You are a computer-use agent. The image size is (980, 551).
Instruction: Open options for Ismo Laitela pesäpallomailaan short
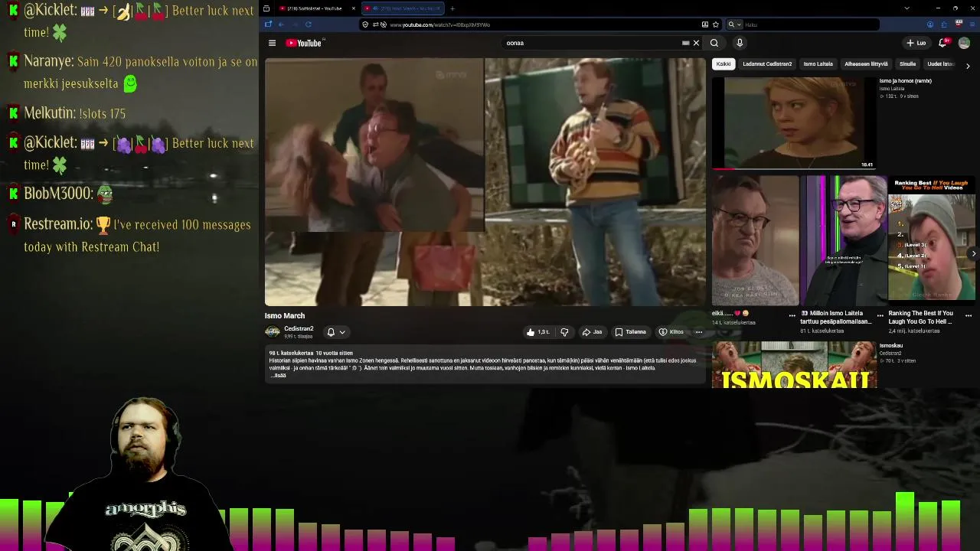coord(880,315)
